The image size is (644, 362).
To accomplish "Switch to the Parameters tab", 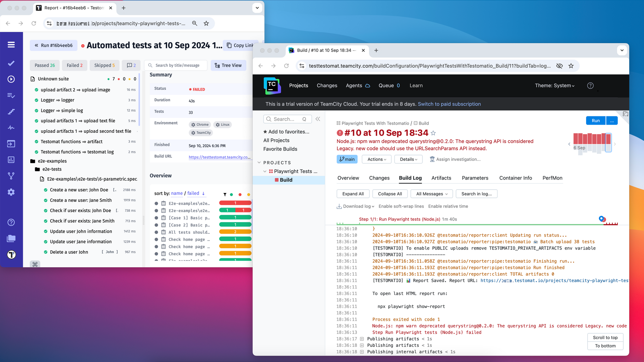I will pos(475,178).
